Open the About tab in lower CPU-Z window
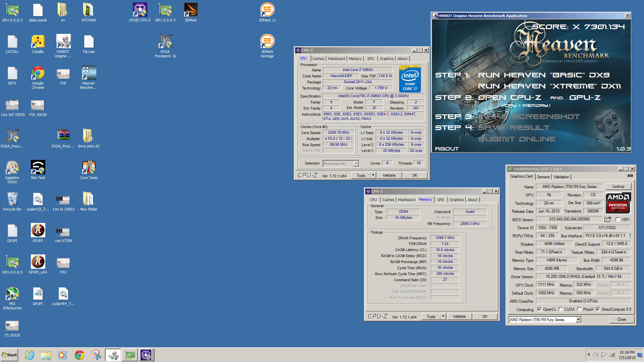 point(473,200)
